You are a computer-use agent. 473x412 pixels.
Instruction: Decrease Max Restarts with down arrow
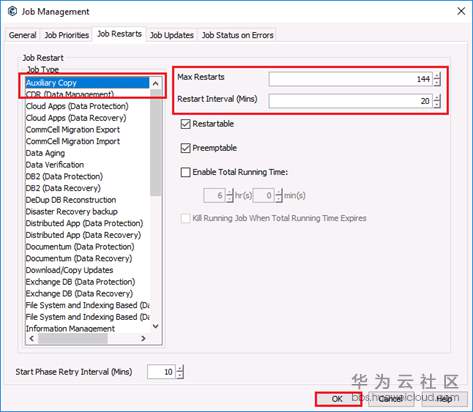pyautogui.click(x=437, y=83)
